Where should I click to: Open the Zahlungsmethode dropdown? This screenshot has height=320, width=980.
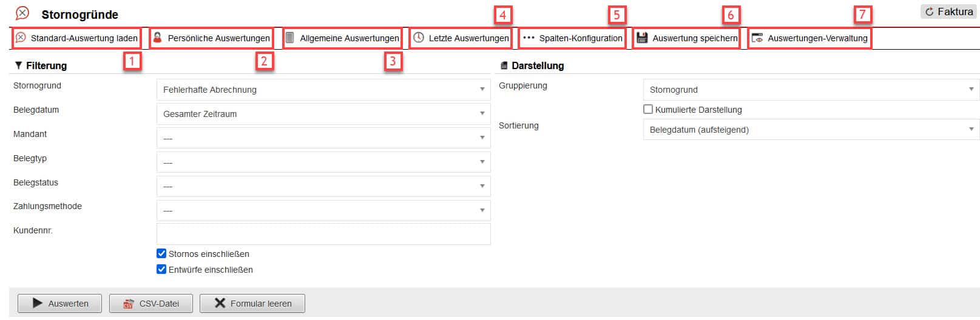pyautogui.click(x=323, y=210)
